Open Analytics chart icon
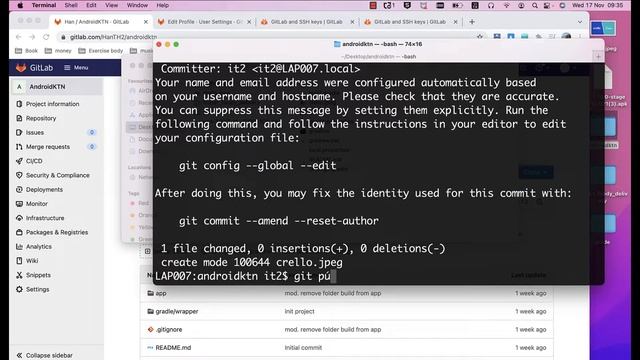640x360 pixels. tap(19, 247)
